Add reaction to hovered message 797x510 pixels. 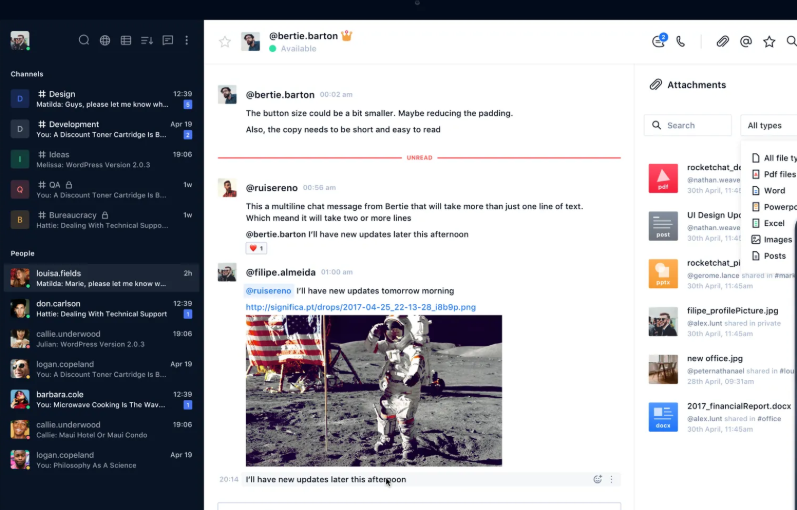[x=598, y=479]
